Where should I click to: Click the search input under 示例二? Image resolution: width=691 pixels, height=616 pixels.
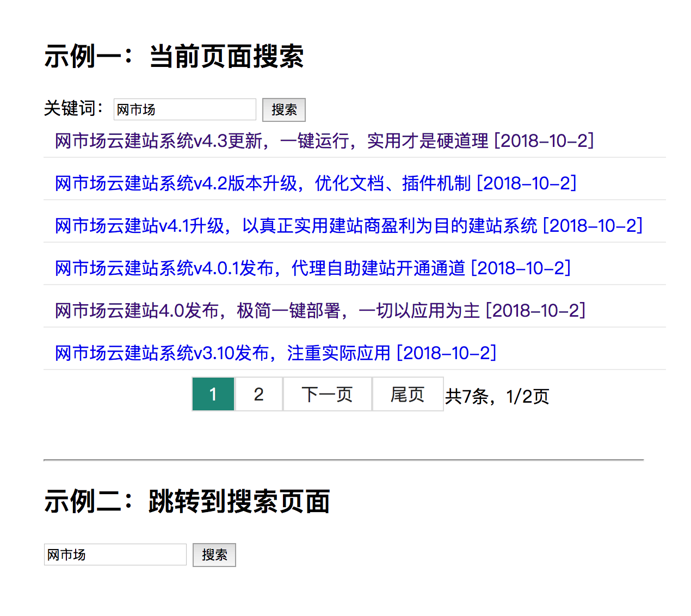[115, 555]
